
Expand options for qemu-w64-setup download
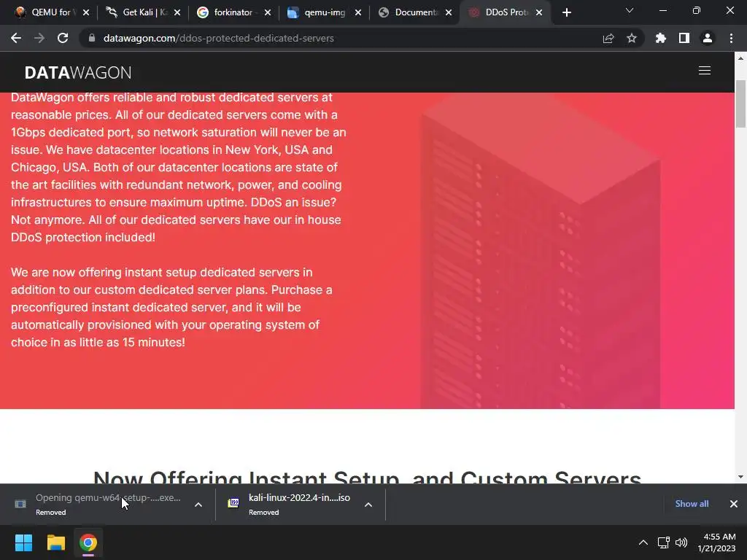198,505
